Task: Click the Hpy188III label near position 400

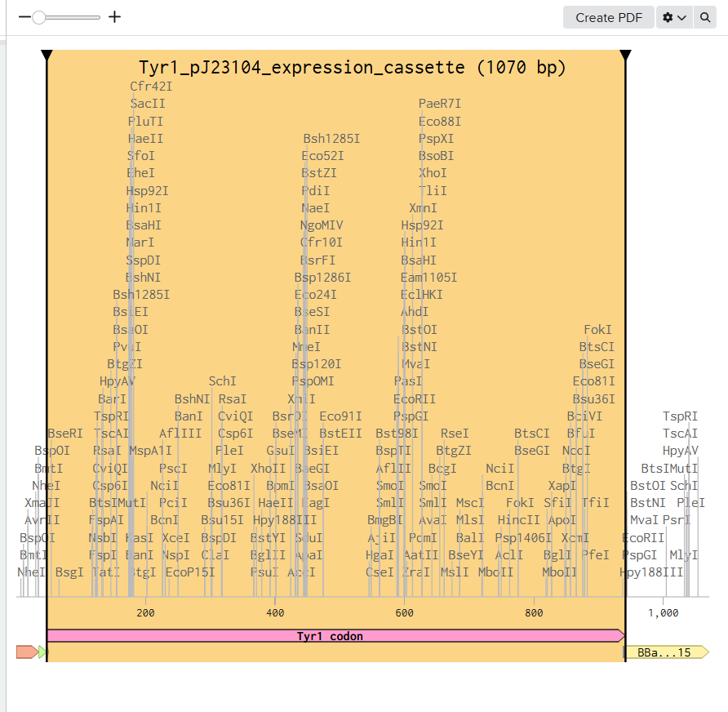Action: point(285,520)
